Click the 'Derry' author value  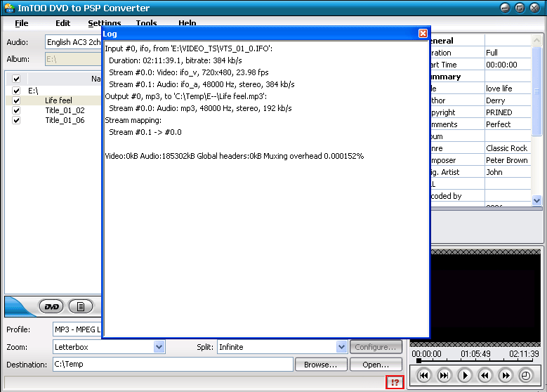pos(495,100)
